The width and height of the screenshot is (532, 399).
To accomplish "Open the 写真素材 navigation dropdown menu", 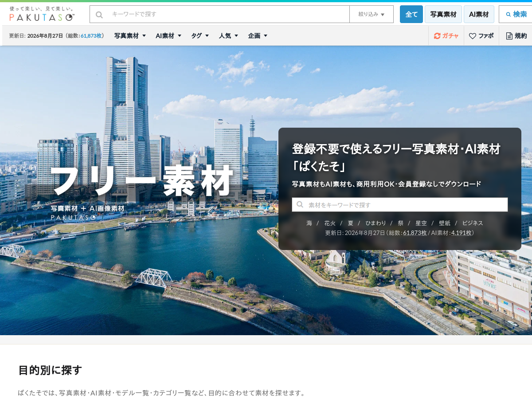I will (x=130, y=36).
